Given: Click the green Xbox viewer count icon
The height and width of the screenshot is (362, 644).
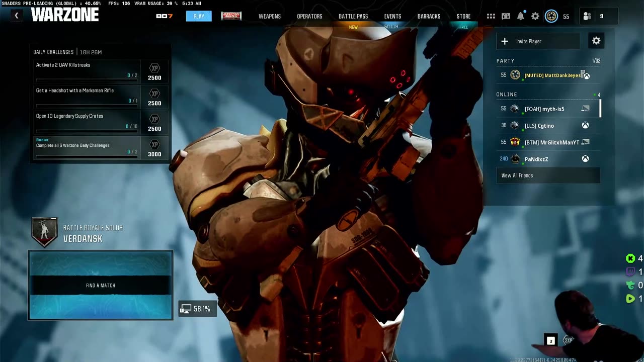Looking at the screenshot, I should (x=630, y=258).
